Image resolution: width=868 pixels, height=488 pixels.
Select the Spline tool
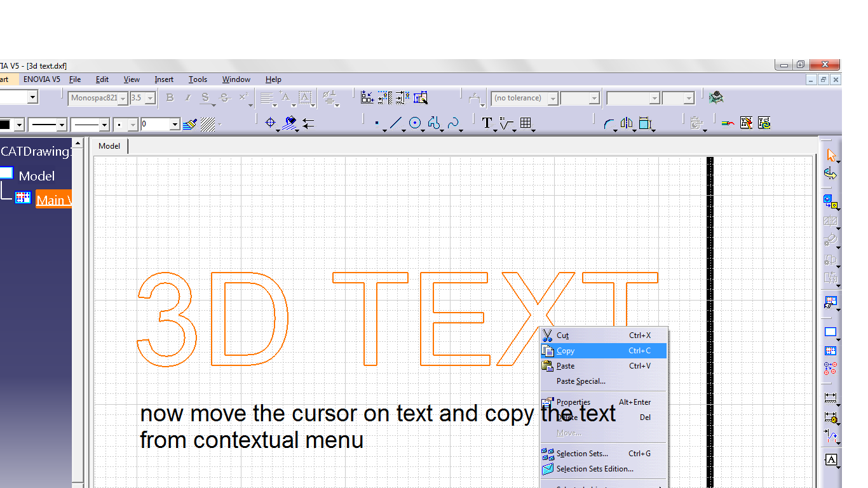point(453,123)
